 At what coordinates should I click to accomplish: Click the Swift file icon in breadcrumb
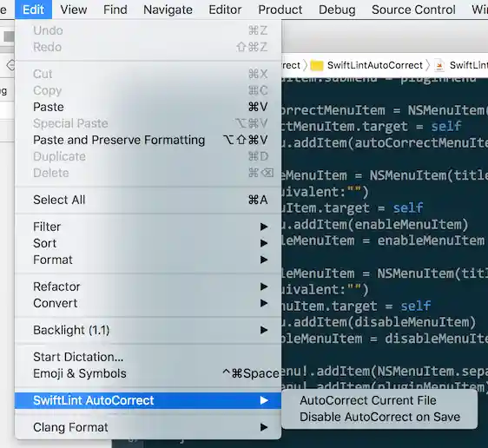point(439,65)
